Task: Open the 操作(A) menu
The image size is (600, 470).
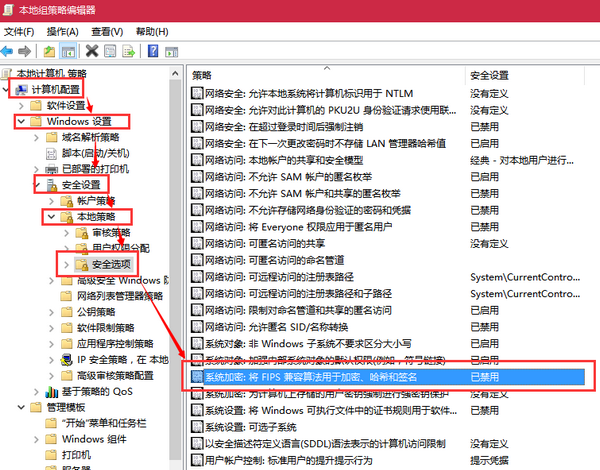Action: [63, 32]
